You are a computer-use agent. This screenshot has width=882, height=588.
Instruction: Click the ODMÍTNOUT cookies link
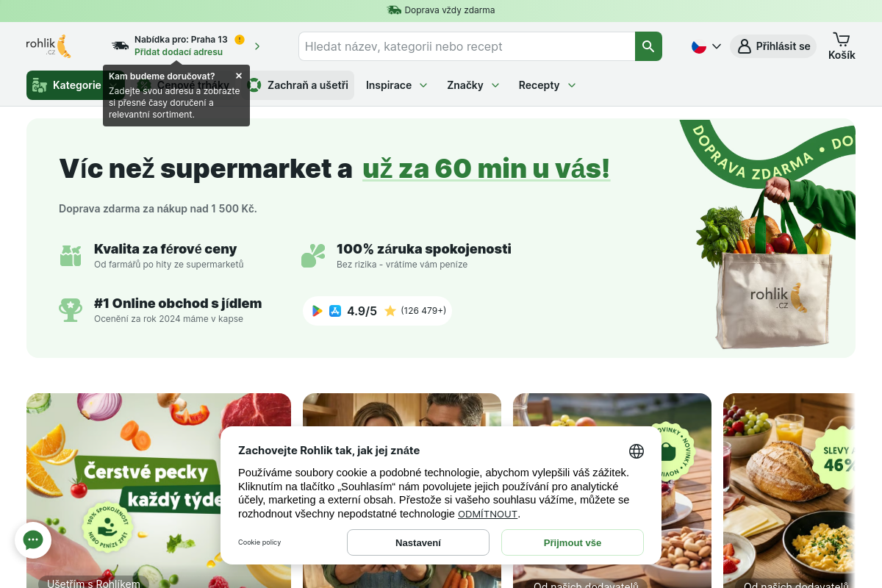488,514
